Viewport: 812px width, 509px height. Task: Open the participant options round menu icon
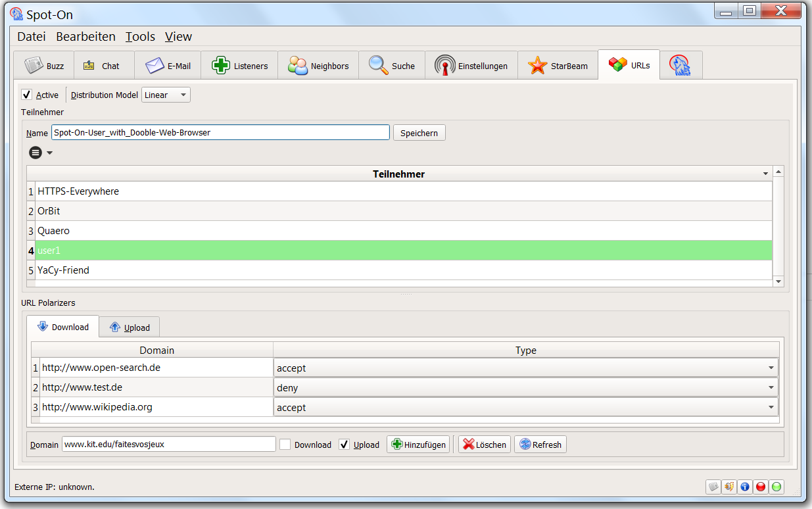point(36,153)
